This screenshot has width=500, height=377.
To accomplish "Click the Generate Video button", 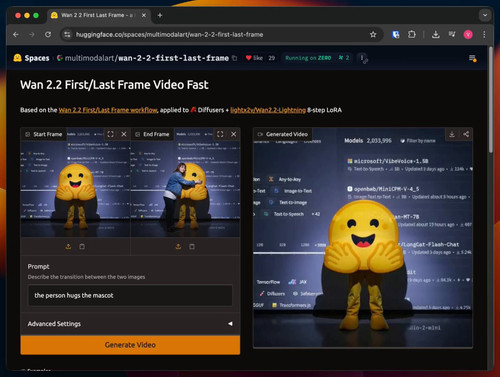I will pos(130,345).
